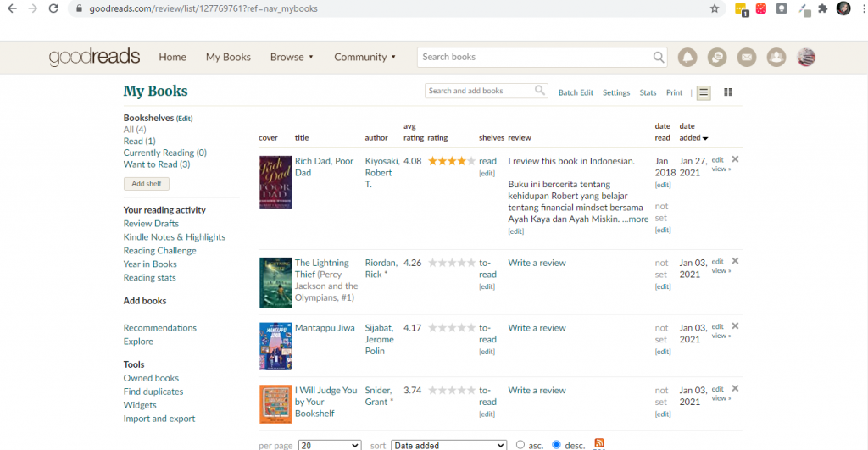The height and width of the screenshot is (450, 868).
Task: Switch to table list view
Action: tap(704, 92)
